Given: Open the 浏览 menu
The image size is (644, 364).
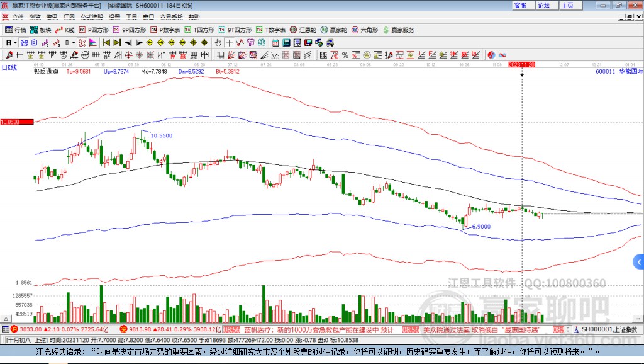Looking at the screenshot, I should click(35, 17).
